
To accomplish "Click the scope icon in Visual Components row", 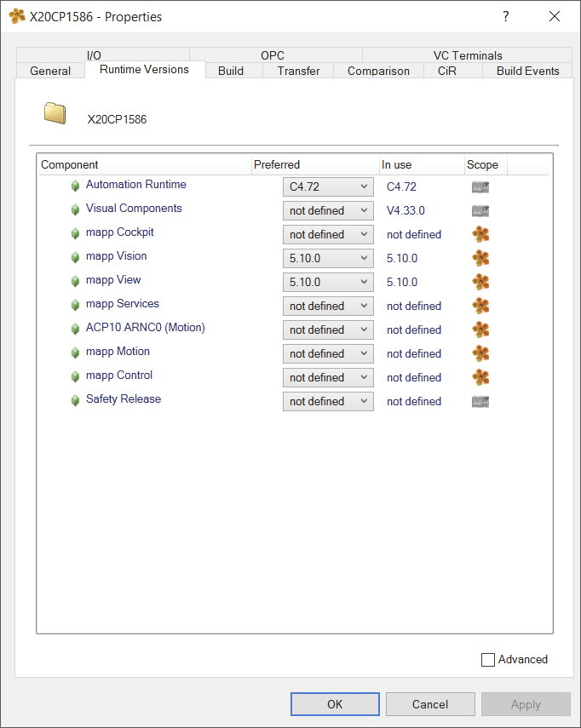I will tap(480, 211).
